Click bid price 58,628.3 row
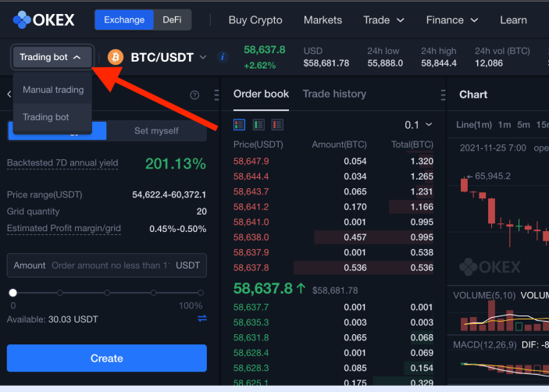Screen dimensions: 549x392 pos(333,368)
